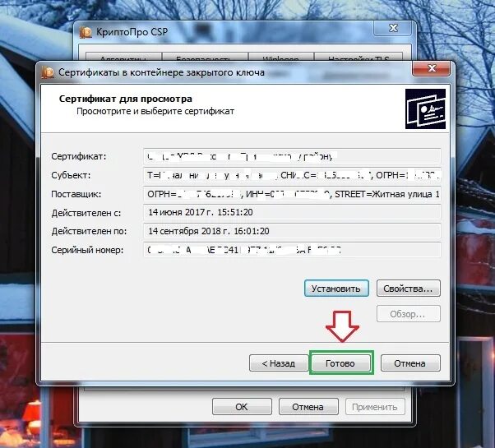Click the certificate image icon in header
The width and height of the screenshot is (495, 448).
click(425, 109)
